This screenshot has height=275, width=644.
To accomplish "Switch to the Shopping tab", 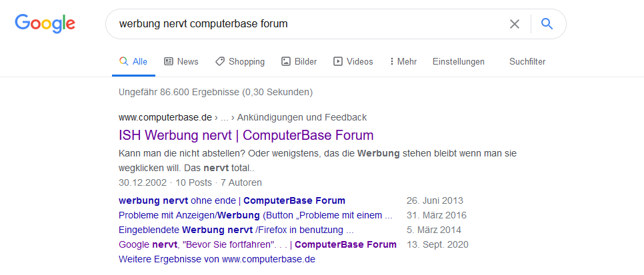I will pos(240,61).
